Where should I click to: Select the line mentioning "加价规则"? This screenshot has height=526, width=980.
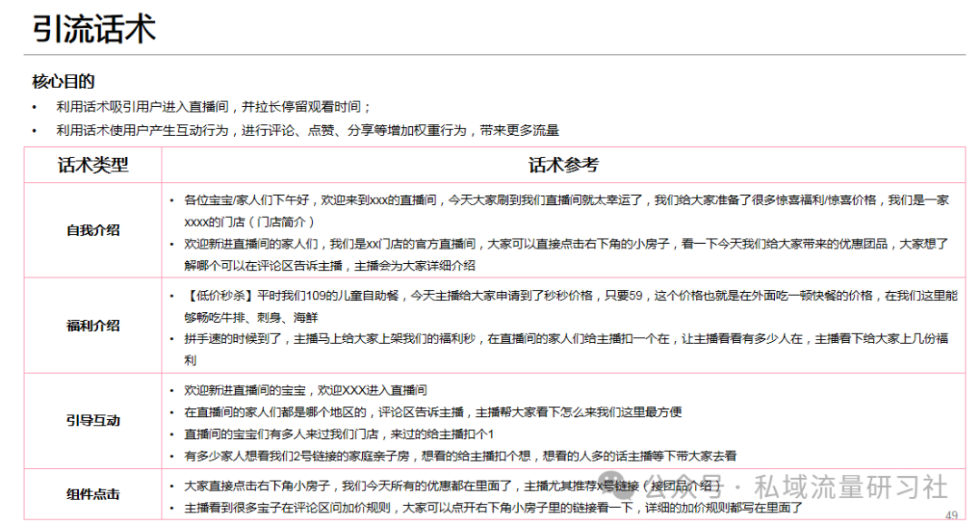(x=494, y=508)
